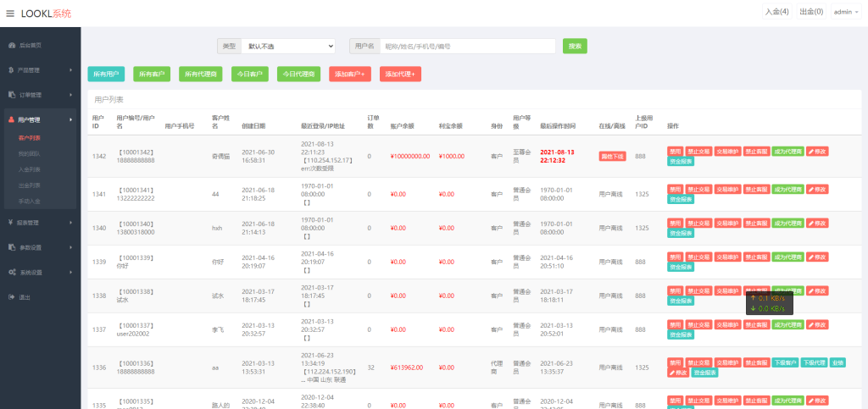Collapse the 用户管理 sidebar section
Viewport: 868px width, 409px height.
(70, 120)
